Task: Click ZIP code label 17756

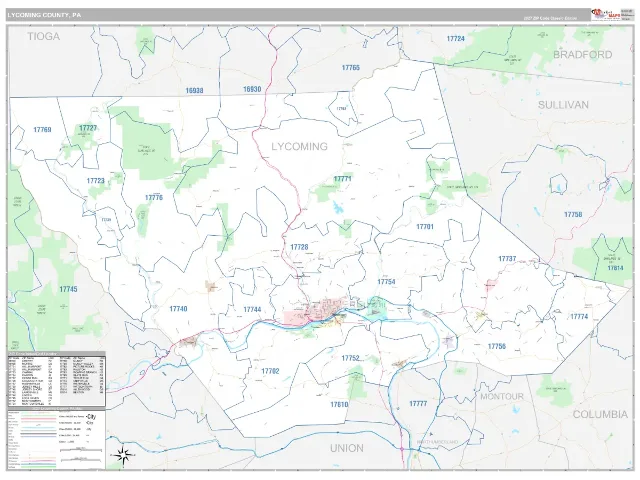Action: point(497,346)
